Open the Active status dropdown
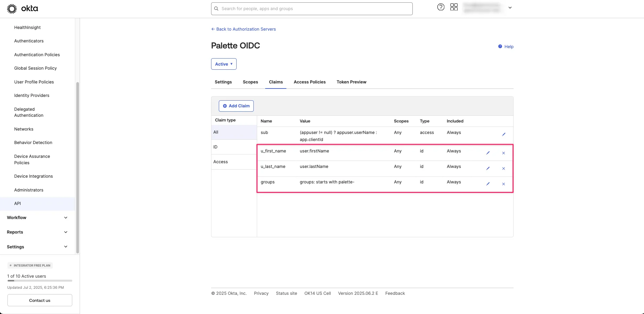 [224, 64]
